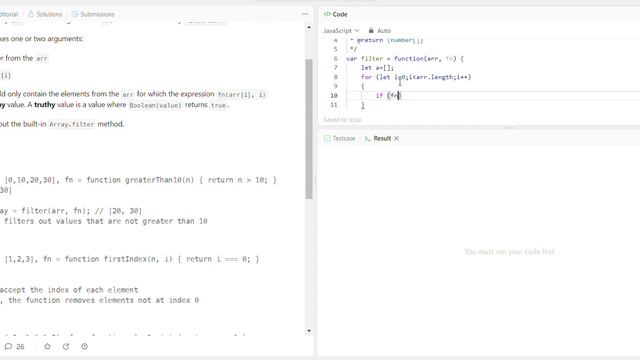Click the scroll up arrow in description panel

tap(309, 27)
